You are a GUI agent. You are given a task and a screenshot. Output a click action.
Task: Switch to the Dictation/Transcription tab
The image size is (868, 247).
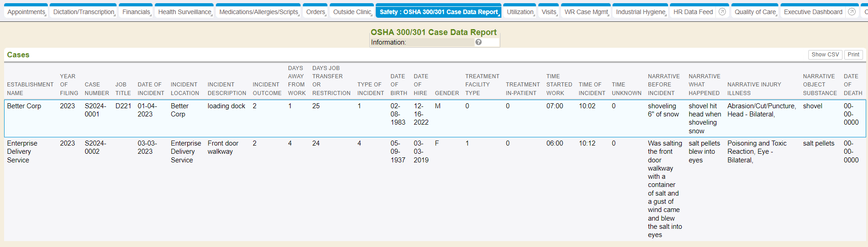tap(83, 12)
